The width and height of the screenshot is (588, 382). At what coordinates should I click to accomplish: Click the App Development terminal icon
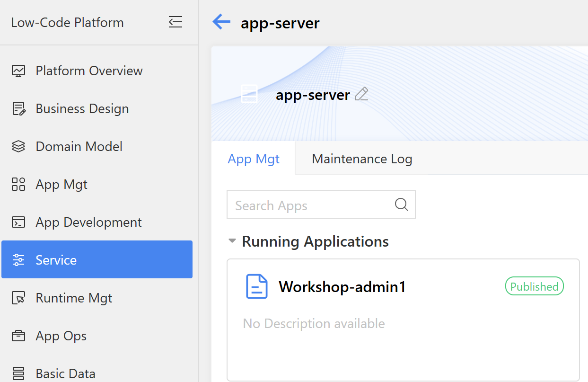18,222
